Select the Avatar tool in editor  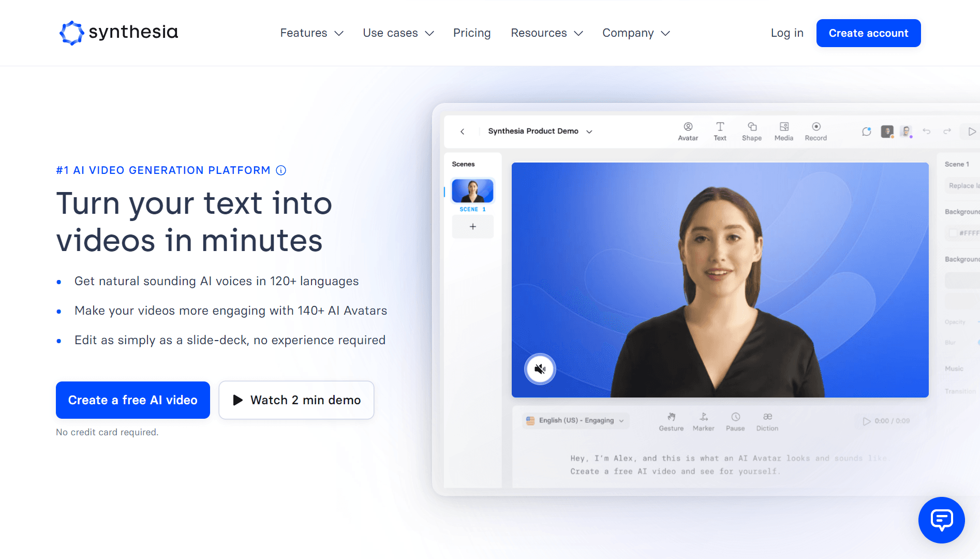[688, 131]
